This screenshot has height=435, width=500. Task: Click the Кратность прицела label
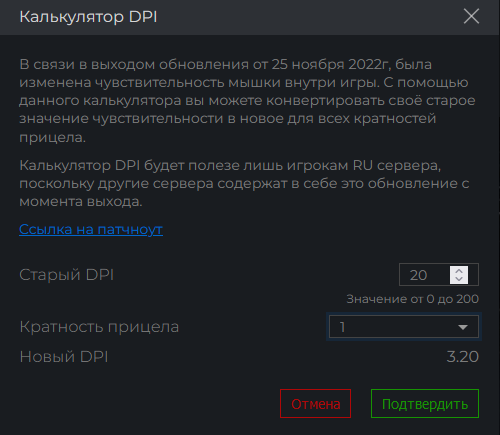[99, 327]
